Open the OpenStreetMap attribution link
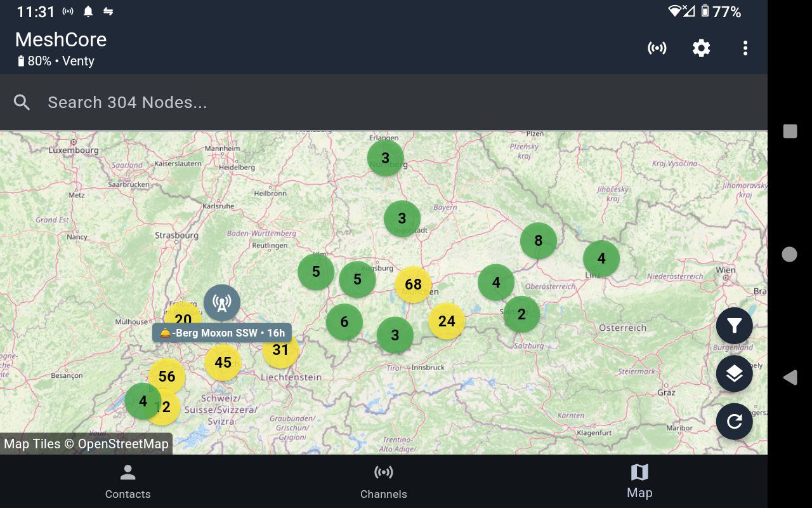This screenshot has width=812, height=508. coord(86,444)
